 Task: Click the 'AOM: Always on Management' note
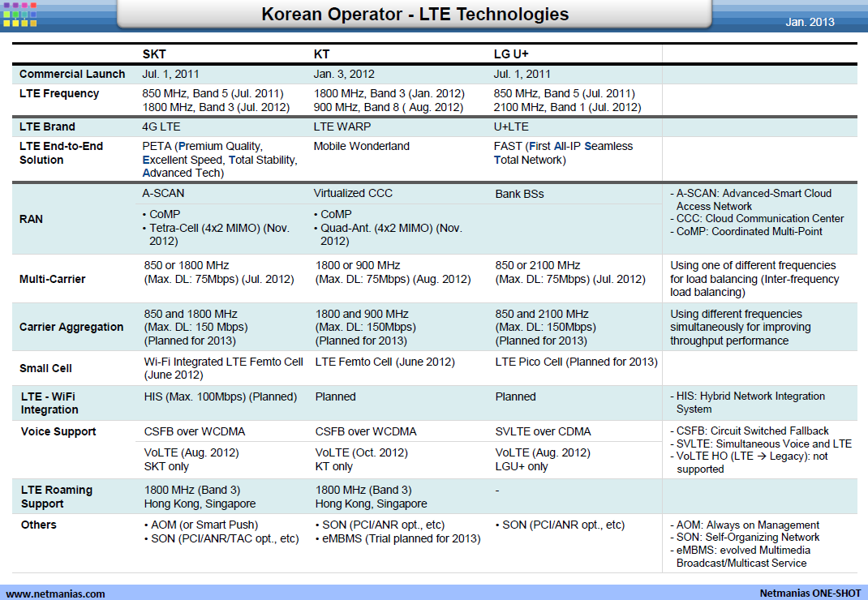(x=745, y=525)
